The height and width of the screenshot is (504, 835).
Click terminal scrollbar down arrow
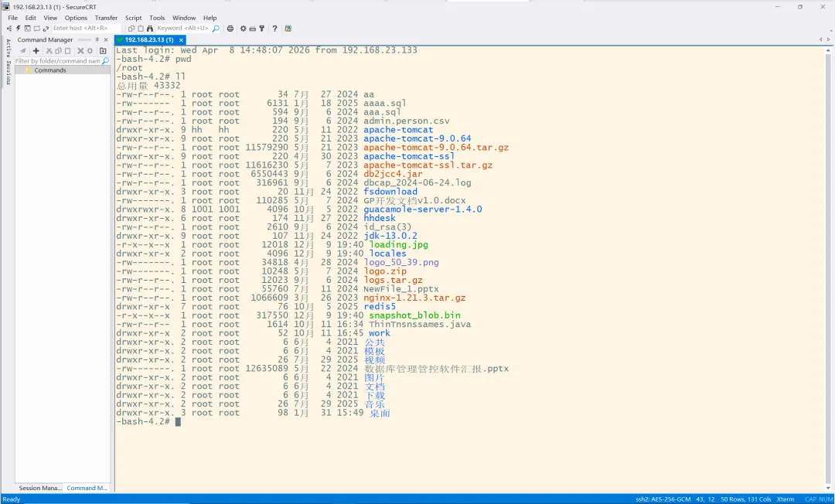[x=828, y=489]
